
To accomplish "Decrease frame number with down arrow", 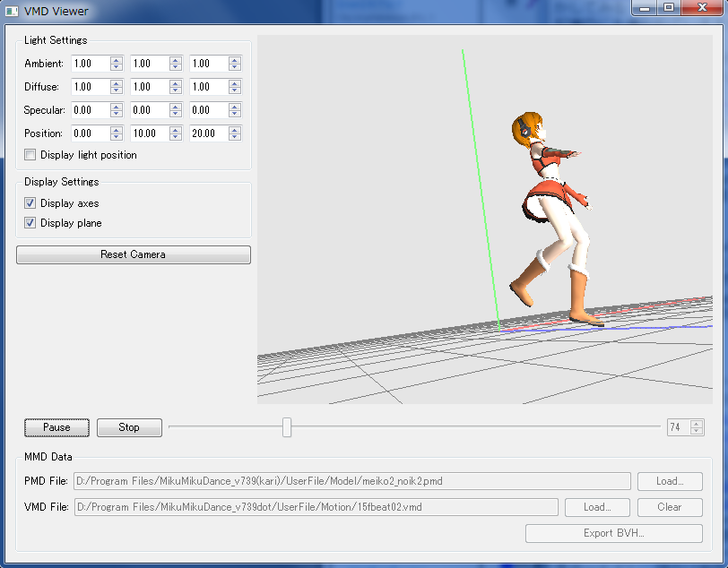I will [x=697, y=431].
